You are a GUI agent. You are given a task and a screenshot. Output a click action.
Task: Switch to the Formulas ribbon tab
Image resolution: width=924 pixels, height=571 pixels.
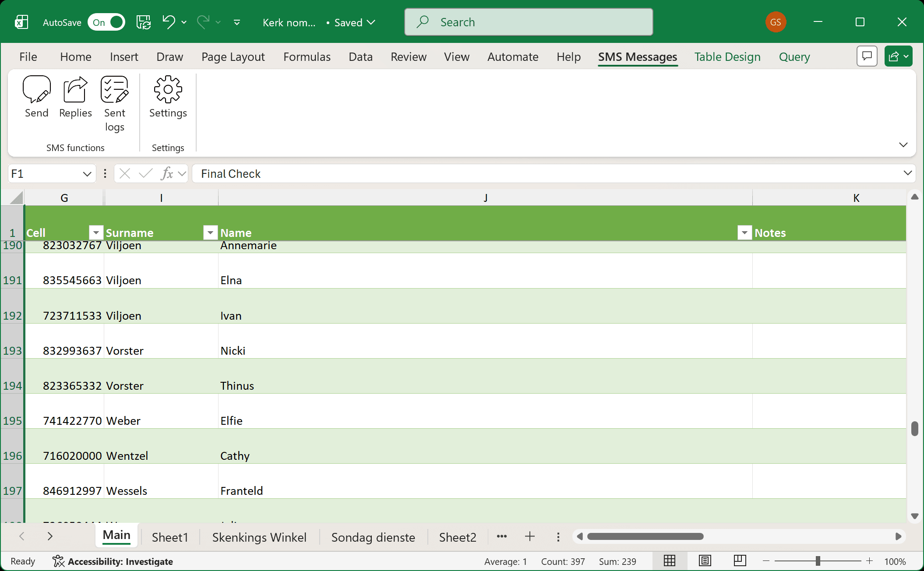click(x=307, y=57)
